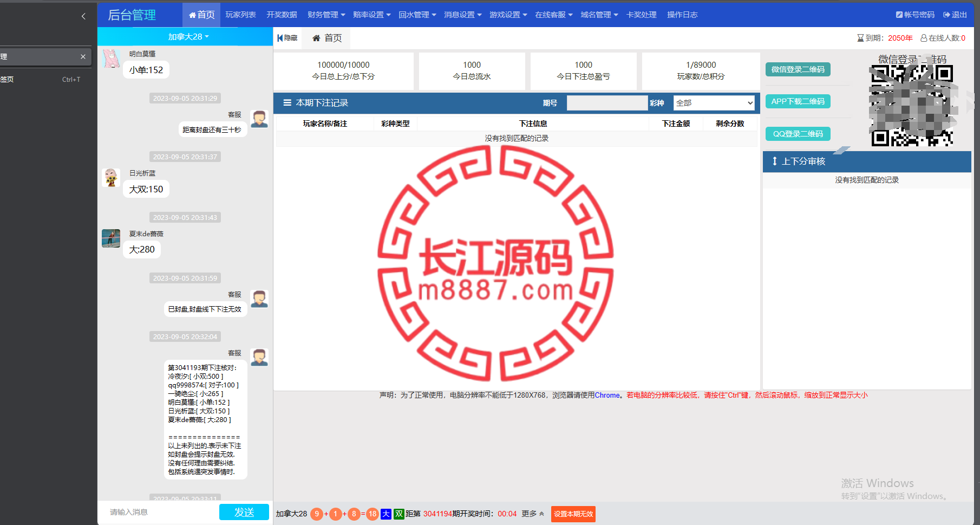Expand the 回水管理 menu
Screen dimensions: 980x525
(x=417, y=15)
